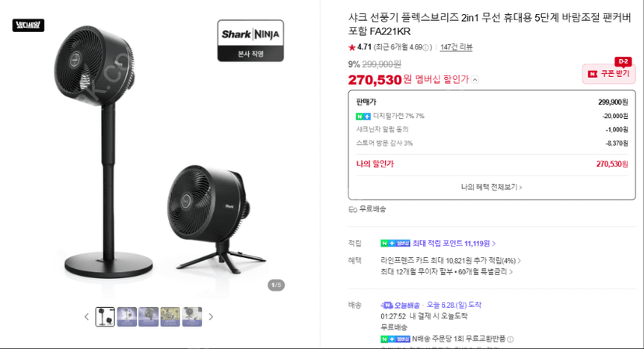
Task: Click the previous thumbnail arrow
Action: 86,317
